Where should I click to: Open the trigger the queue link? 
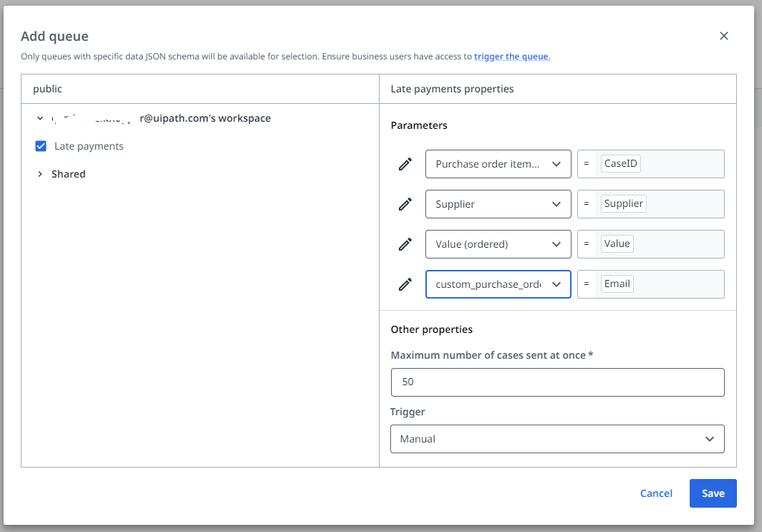511,56
